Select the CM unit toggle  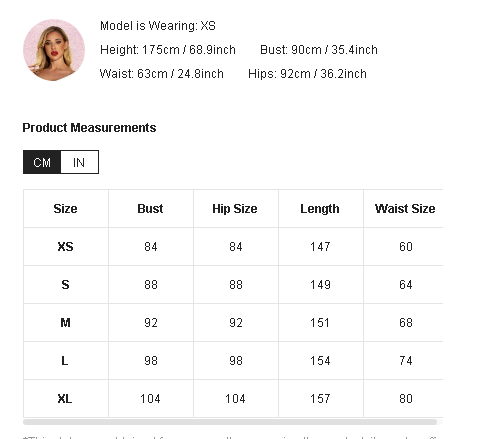[42, 162]
